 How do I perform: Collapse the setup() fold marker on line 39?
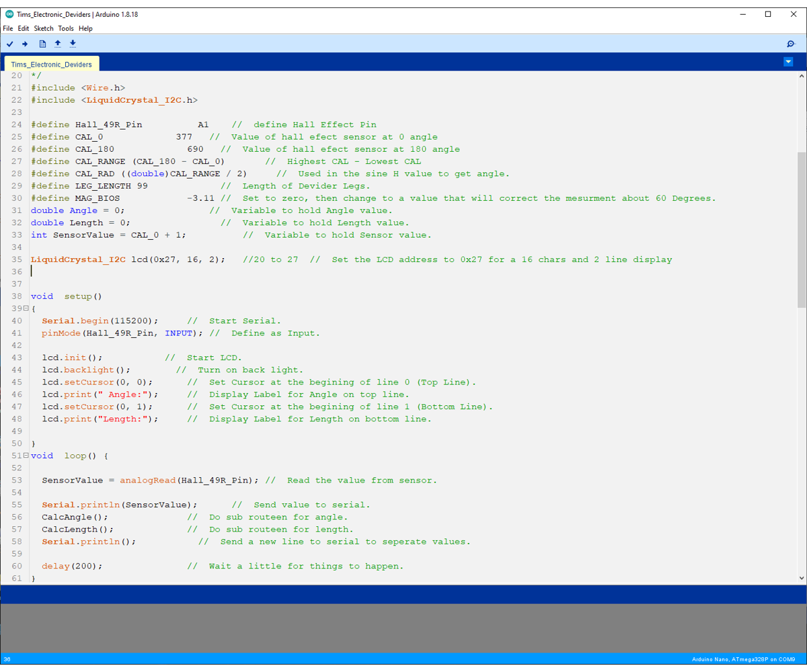pyautogui.click(x=26, y=308)
